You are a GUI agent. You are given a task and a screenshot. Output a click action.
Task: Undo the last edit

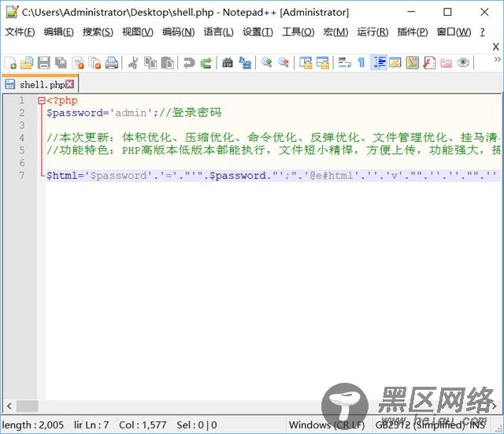(189, 63)
